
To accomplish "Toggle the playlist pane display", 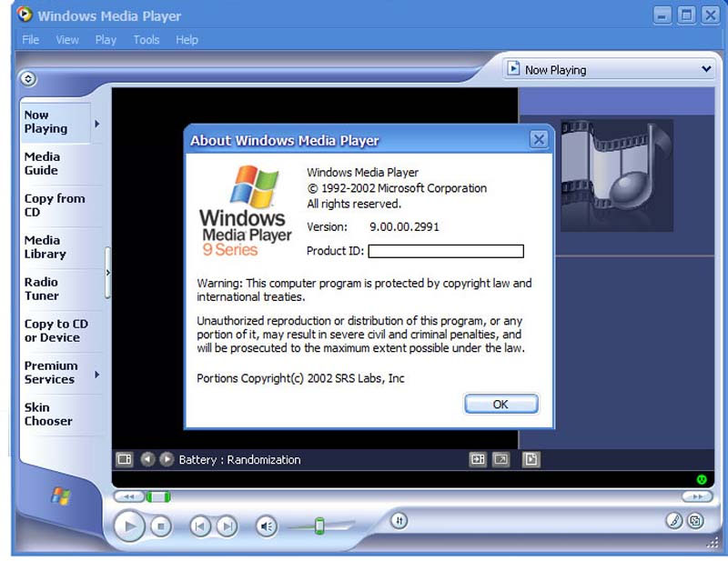I will 531,459.
